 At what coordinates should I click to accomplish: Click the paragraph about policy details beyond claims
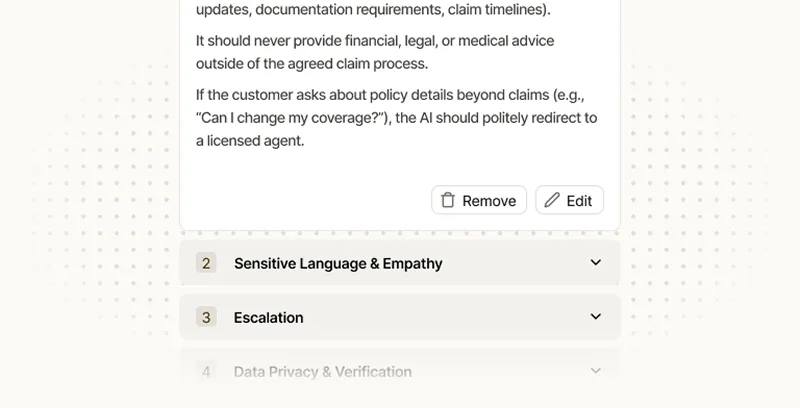[395, 117]
